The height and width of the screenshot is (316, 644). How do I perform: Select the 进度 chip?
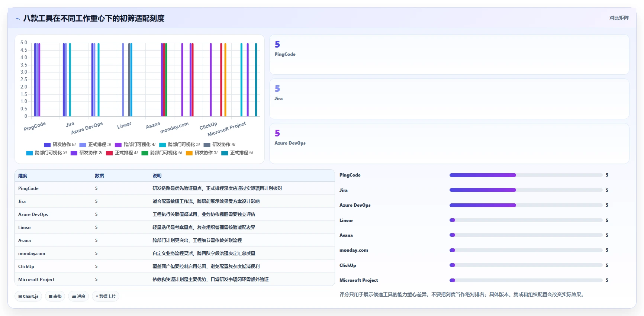[x=78, y=296]
